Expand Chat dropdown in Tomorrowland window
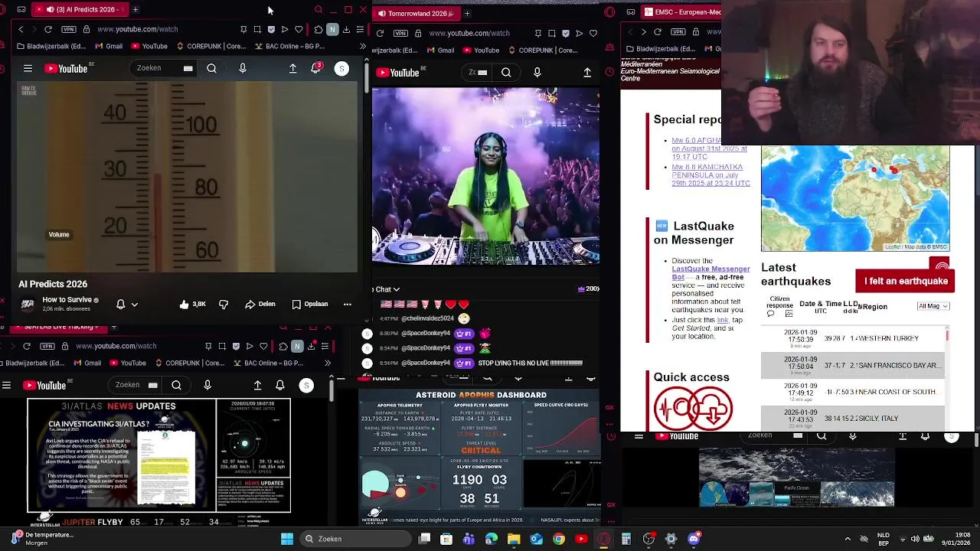The width and height of the screenshot is (980, 551). [386, 289]
